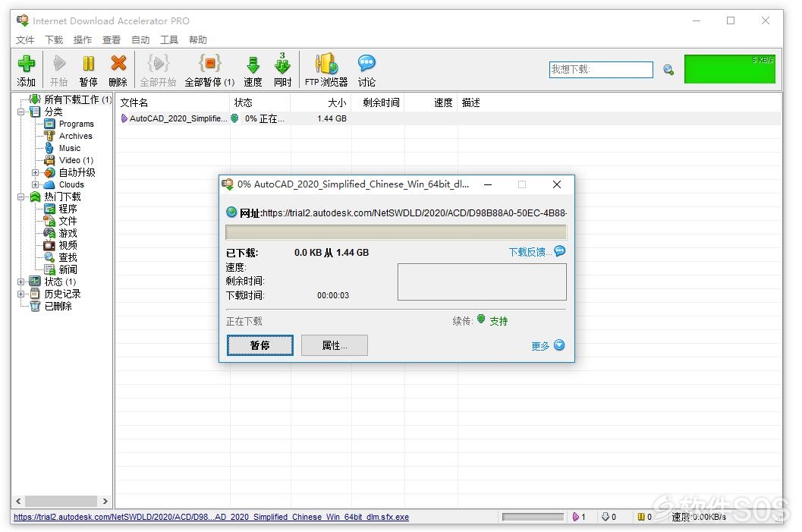
Task: Select the Search (查找) tree item
Action: (68, 257)
